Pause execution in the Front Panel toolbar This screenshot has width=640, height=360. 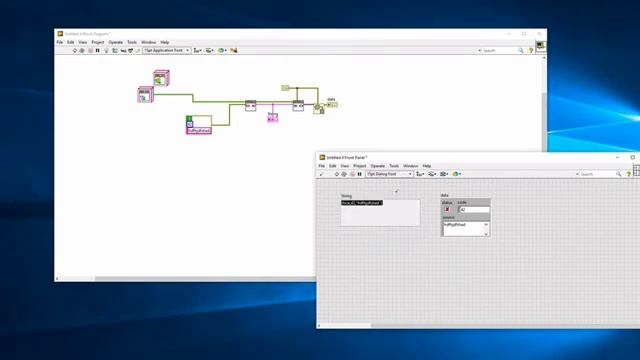click(x=360, y=174)
